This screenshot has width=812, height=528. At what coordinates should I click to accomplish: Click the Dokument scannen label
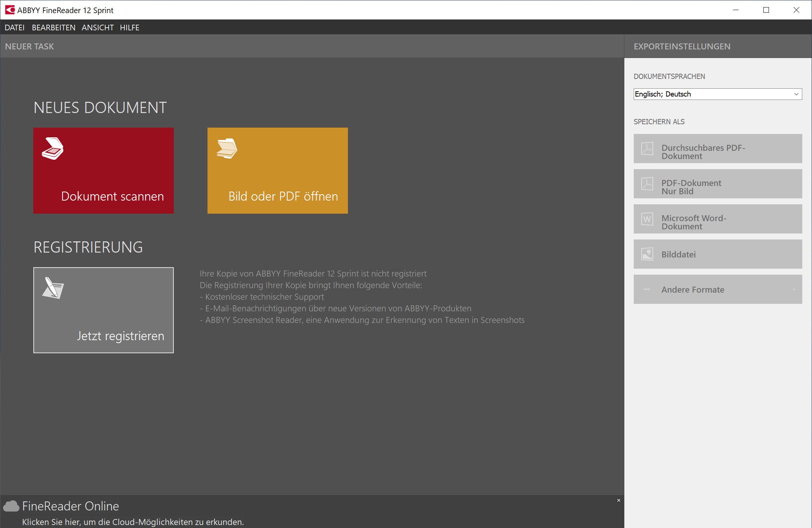point(112,196)
